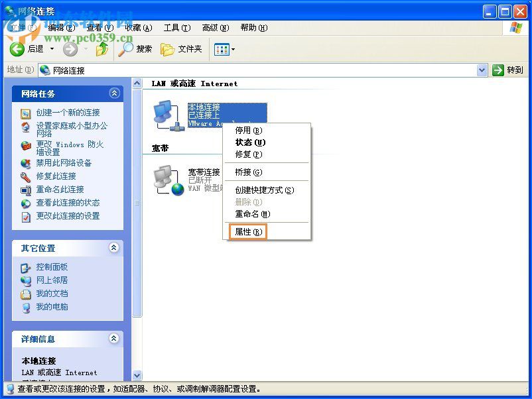Click the repair connection wrench icon
This screenshot has width=532, height=399.
(25, 176)
